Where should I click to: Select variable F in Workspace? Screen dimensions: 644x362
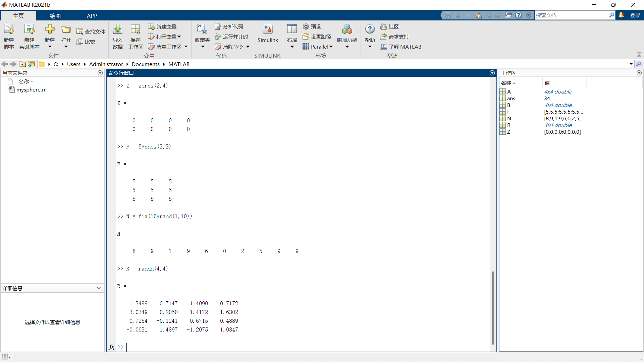pos(508,112)
